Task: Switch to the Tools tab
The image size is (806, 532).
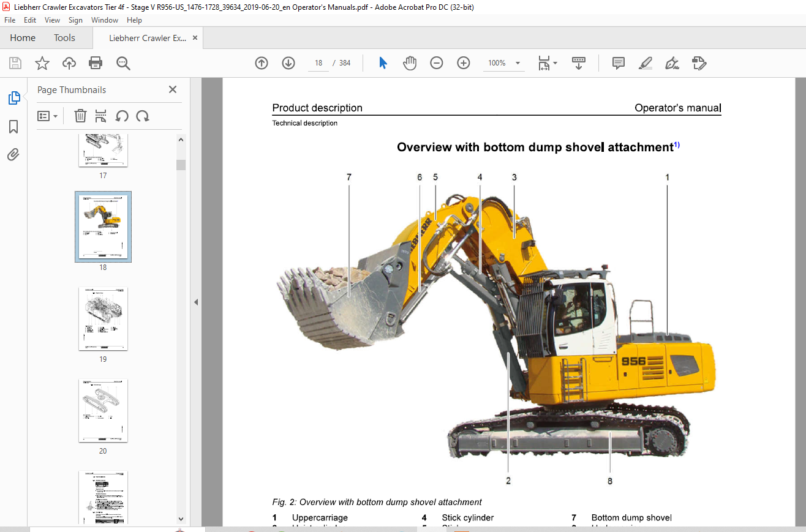Action: pyautogui.click(x=64, y=38)
